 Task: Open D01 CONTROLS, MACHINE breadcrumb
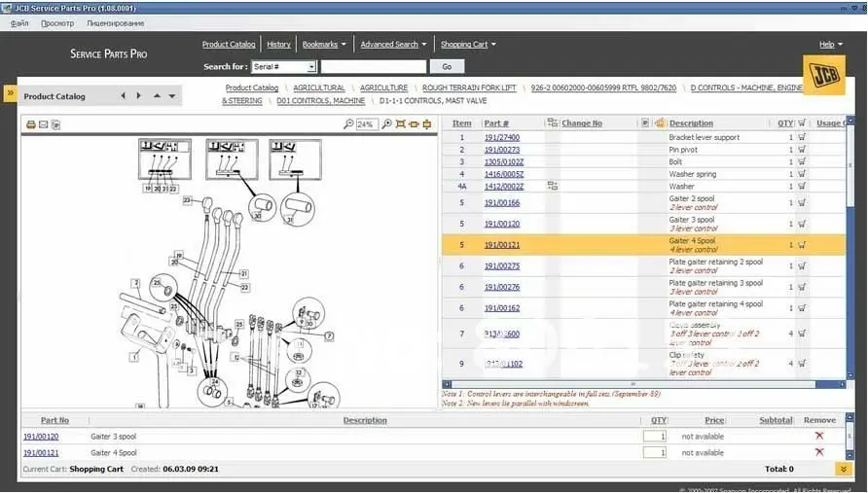point(320,101)
